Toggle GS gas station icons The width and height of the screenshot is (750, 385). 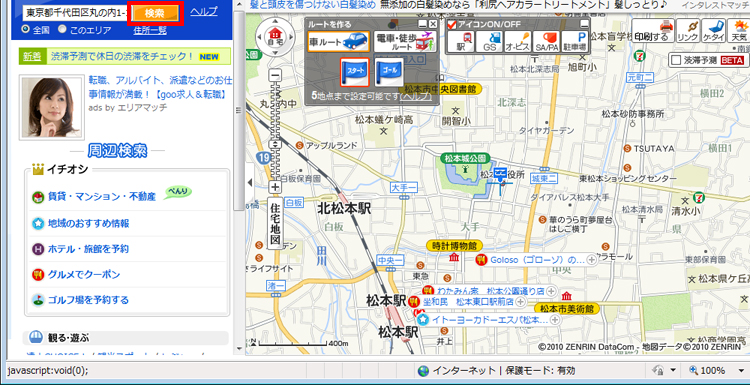[x=489, y=42]
